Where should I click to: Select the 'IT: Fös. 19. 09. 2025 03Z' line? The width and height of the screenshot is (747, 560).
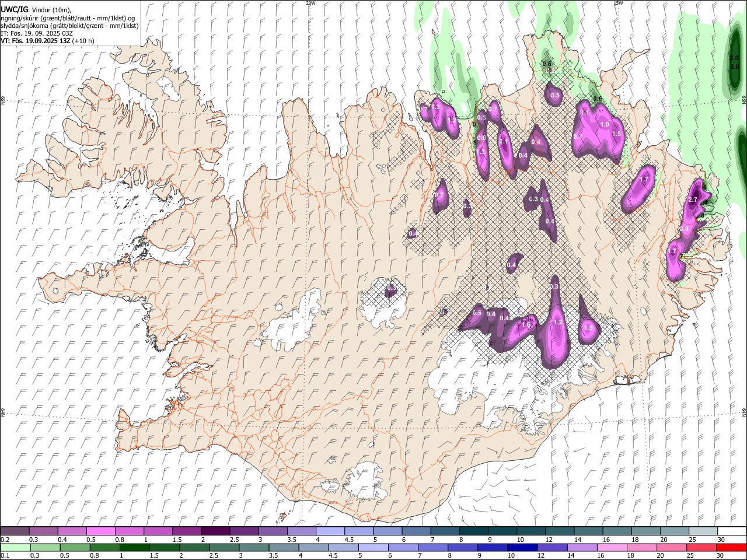pyautogui.click(x=37, y=34)
